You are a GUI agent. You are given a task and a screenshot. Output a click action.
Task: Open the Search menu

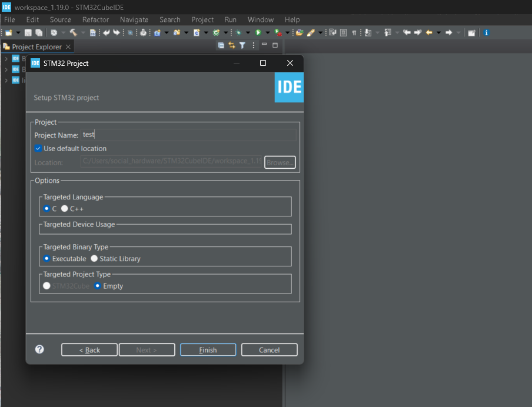(x=170, y=19)
